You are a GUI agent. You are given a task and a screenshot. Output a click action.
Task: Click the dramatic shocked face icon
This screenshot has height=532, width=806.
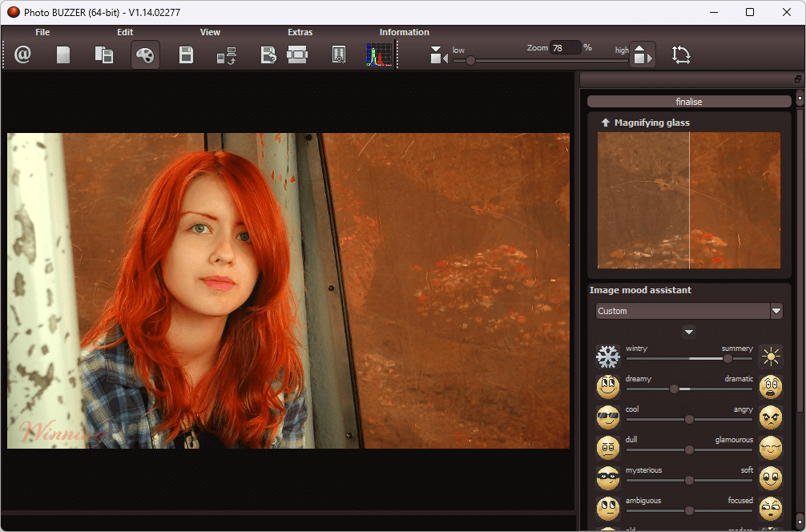771,386
